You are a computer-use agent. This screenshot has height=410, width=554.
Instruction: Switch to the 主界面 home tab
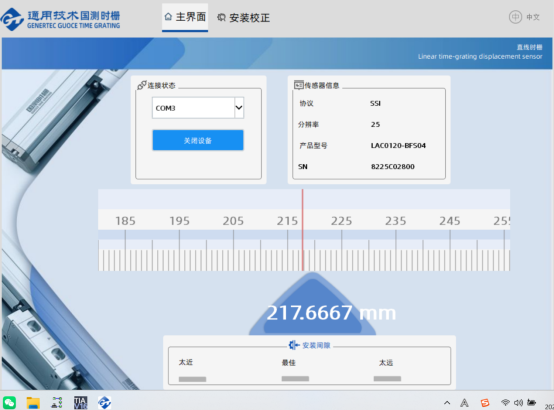tap(185, 17)
